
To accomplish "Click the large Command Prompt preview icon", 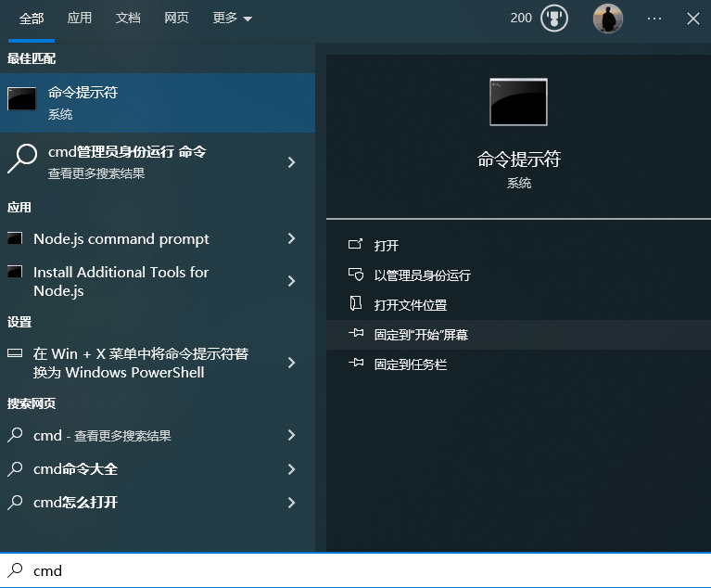I will click(518, 102).
